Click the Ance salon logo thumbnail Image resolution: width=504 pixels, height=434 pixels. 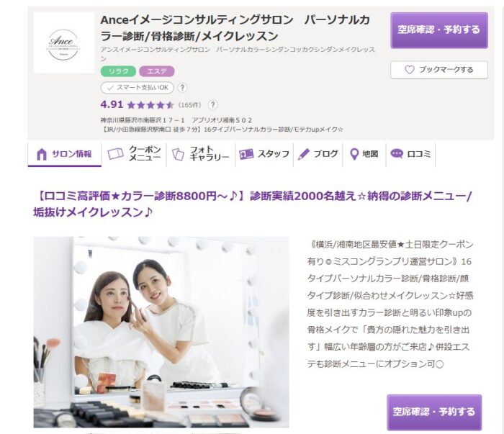point(63,42)
